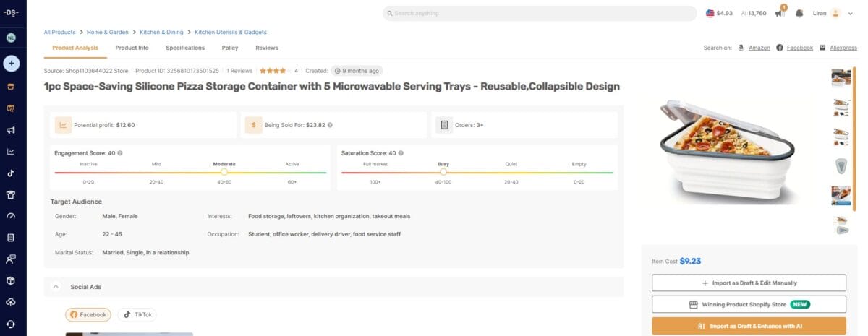The height and width of the screenshot is (336, 868).
Task: Click Import as Draft & Enhance with AI
Action: pyautogui.click(x=749, y=326)
